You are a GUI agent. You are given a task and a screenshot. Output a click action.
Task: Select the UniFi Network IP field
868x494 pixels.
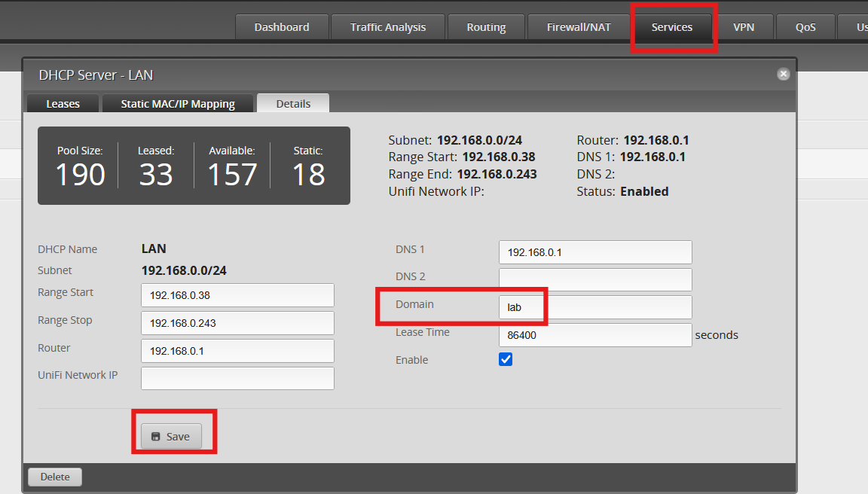click(237, 379)
